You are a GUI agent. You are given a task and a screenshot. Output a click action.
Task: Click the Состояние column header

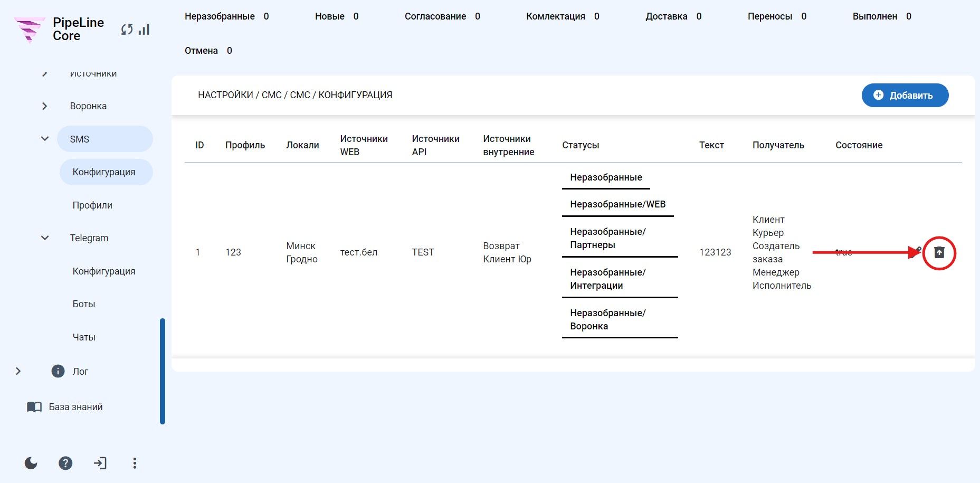coord(859,145)
